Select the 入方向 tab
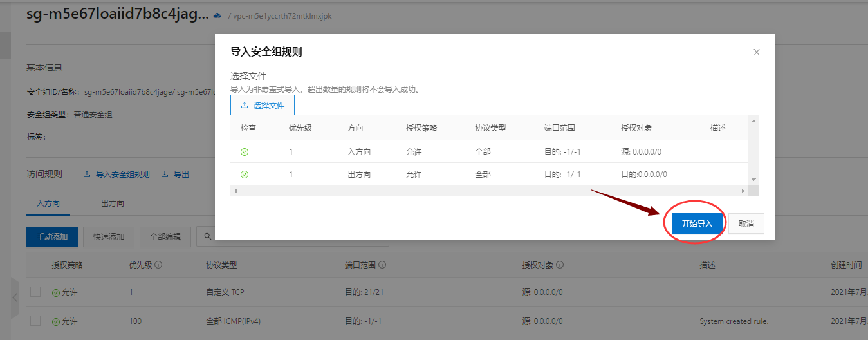 point(48,203)
